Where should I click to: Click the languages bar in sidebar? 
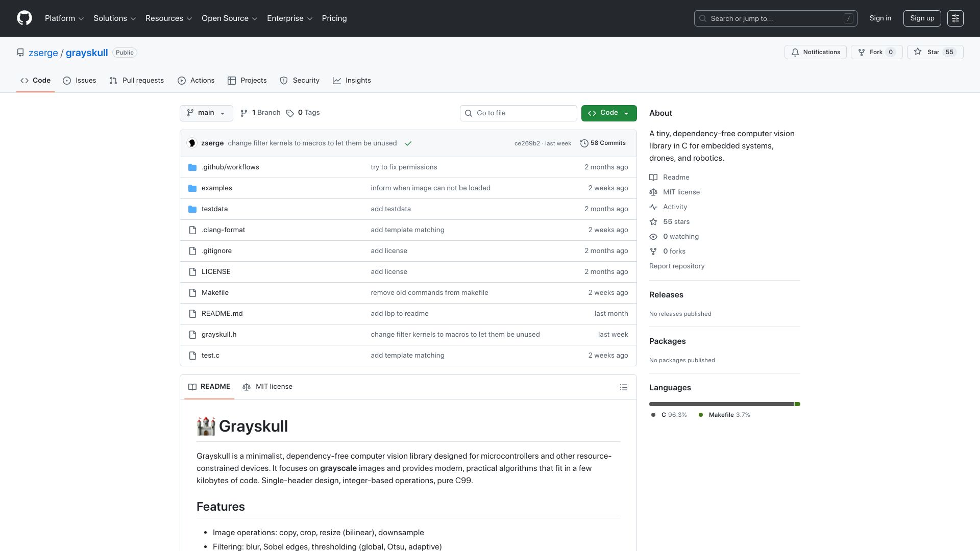[725, 404]
